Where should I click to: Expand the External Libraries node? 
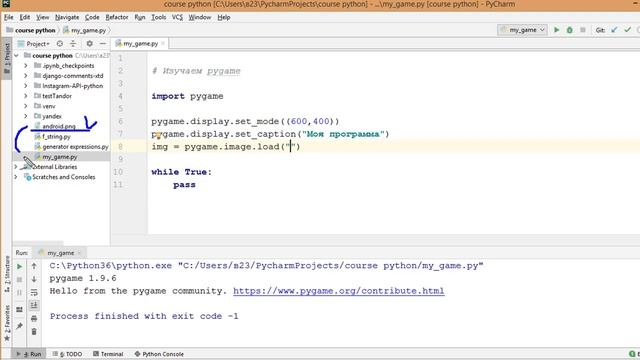click(16, 167)
